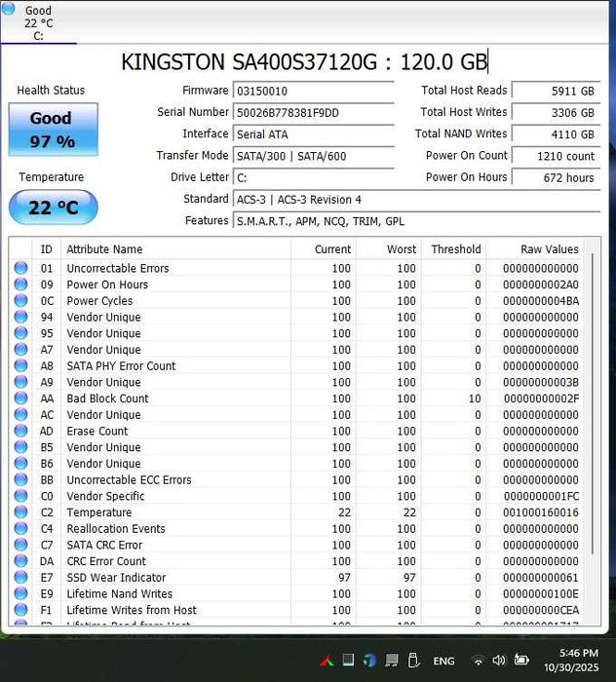Open the speaker volume tray icon

(499, 661)
